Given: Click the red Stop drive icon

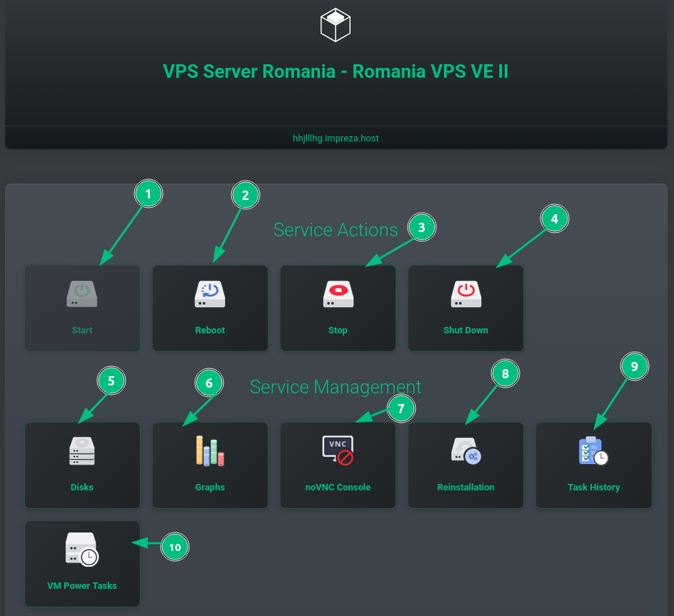Looking at the screenshot, I should point(338,294).
